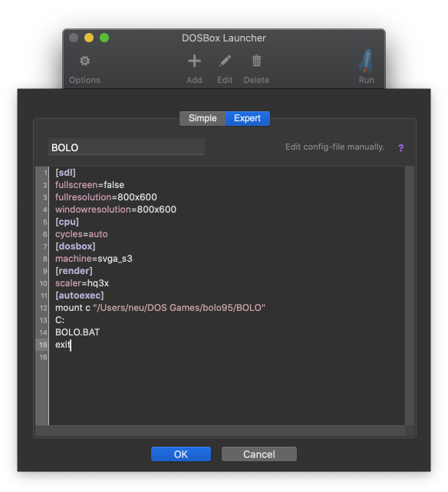Click the fullscreen=false line
This screenshot has height=492, width=448.
click(x=90, y=185)
